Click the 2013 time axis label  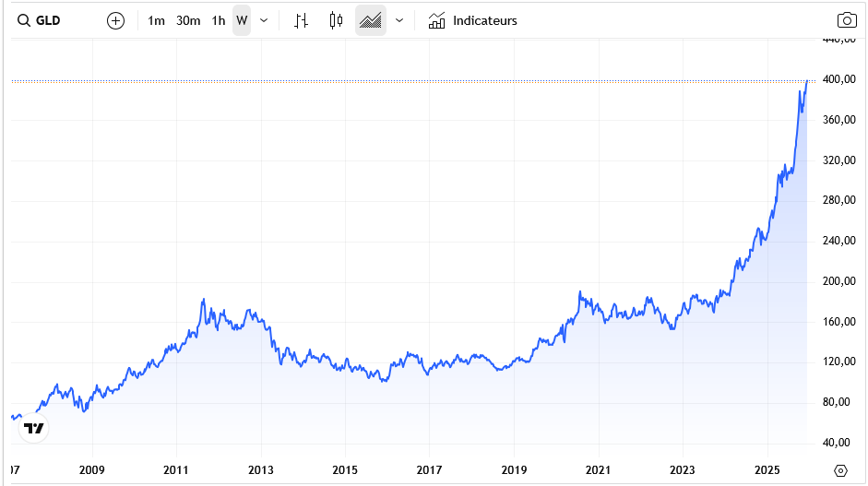click(x=261, y=470)
